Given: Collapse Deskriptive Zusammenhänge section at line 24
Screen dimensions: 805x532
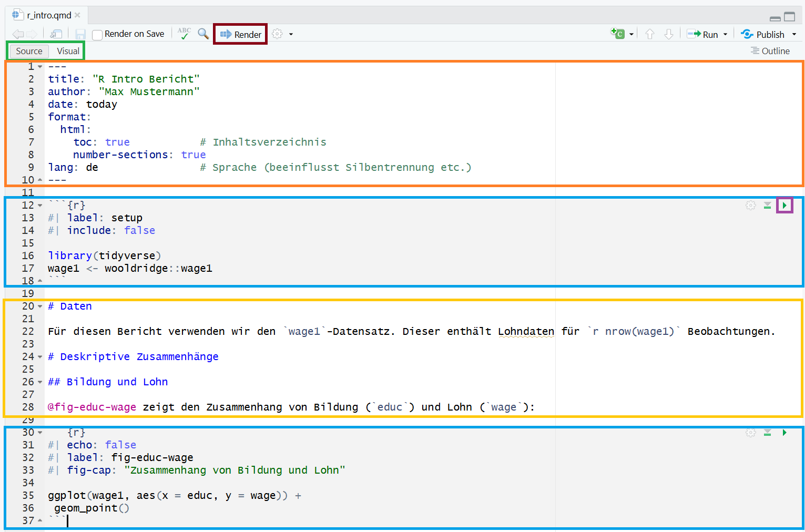Looking at the screenshot, I should pyautogui.click(x=40, y=357).
